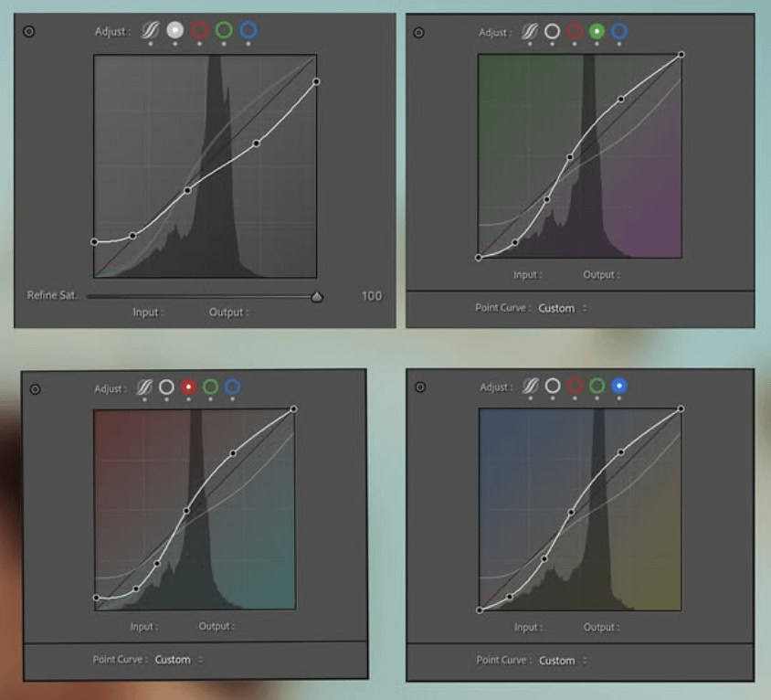Click target adjustment tool in bottom-right panel
The image size is (771, 700).
[x=420, y=387]
